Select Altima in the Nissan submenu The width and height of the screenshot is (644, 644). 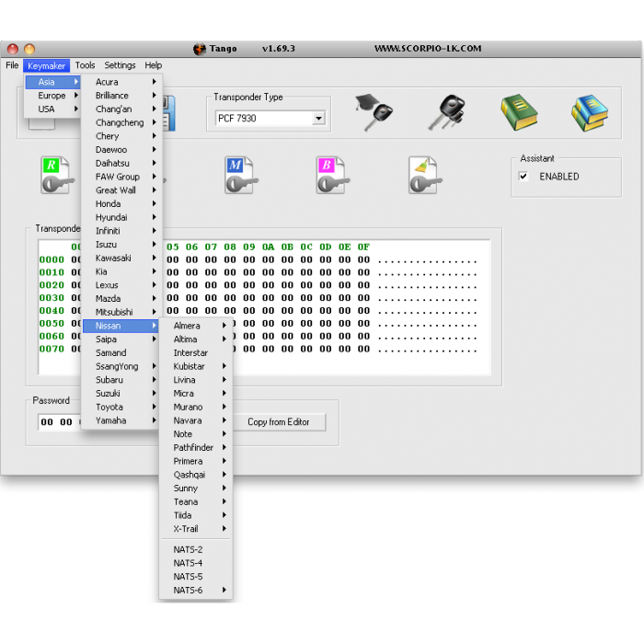pyautogui.click(x=196, y=339)
